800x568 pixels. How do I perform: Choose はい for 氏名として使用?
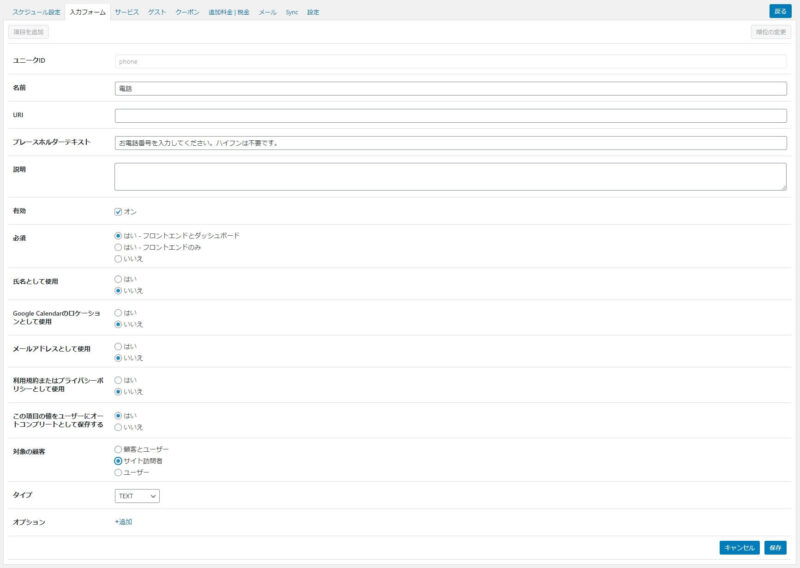119,279
